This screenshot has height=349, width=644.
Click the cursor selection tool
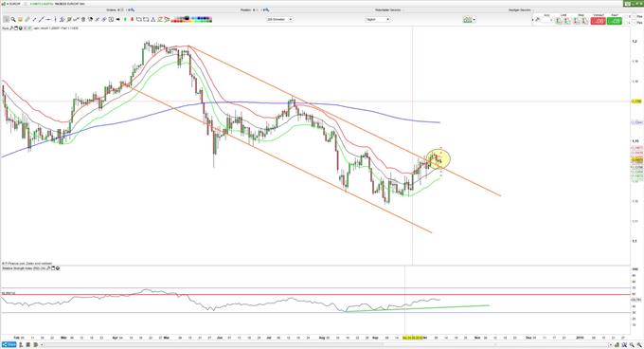pyautogui.click(x=6, y=19)
